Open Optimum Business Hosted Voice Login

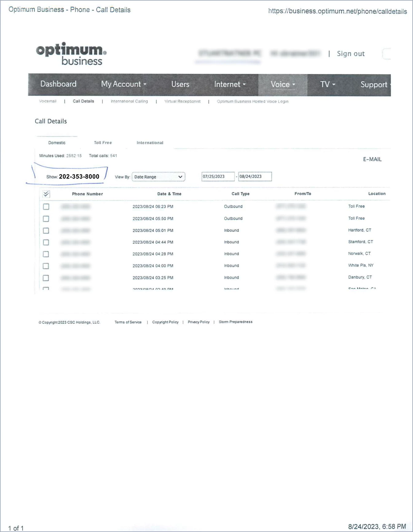tap(253, 101)
